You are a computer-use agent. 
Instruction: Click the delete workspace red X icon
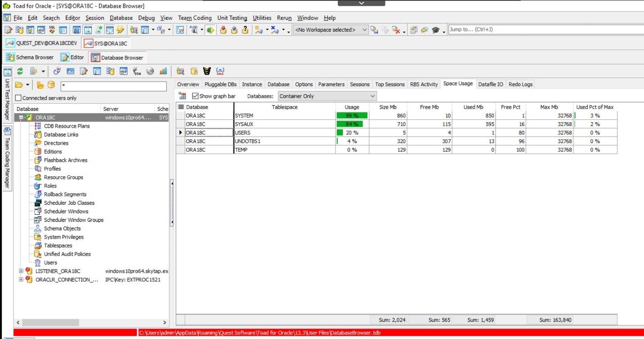(396, 30)
